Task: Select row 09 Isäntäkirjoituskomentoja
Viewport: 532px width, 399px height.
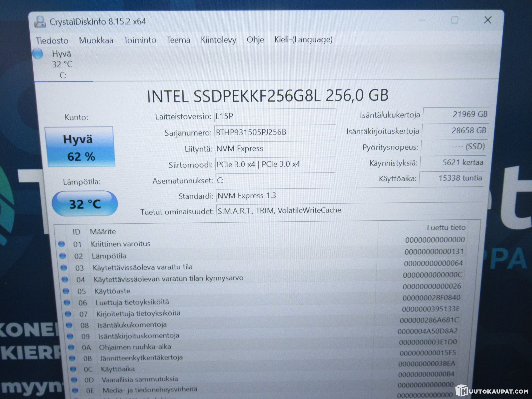Action: [262, 334]
